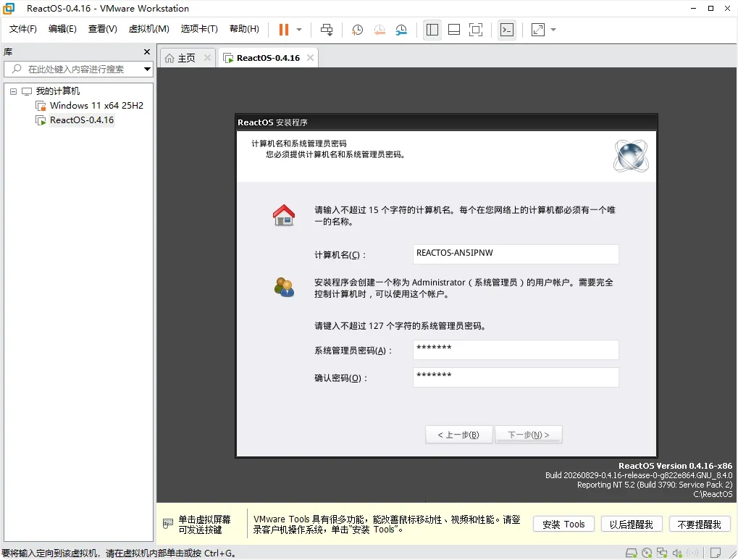Click the keyboard hint icon in info bar
Screen dimensions: 738x560
click(x=167, y=524)
